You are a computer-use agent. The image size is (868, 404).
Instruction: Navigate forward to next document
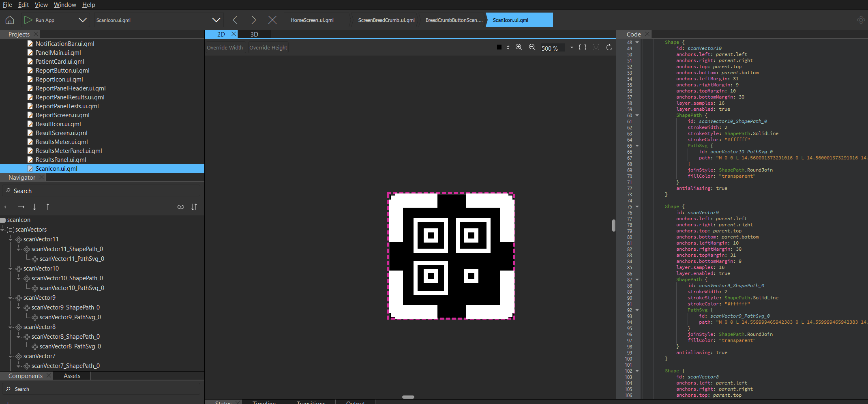tap(253, 20)
